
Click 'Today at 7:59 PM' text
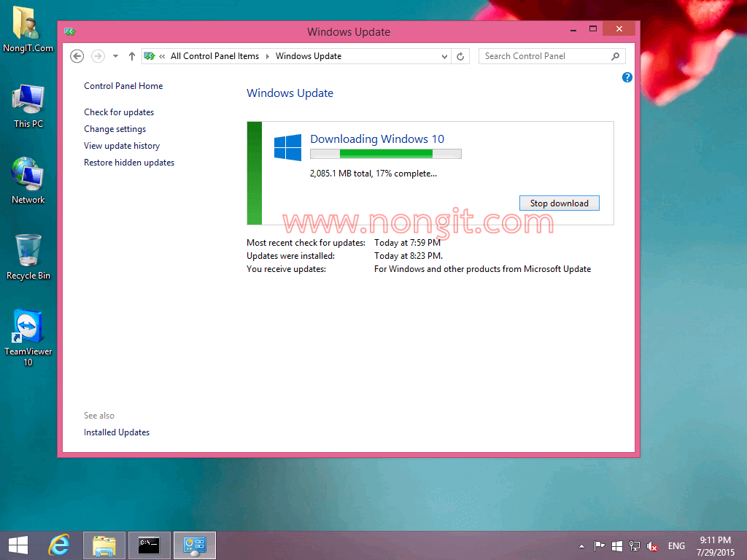[x=407, y=243]
